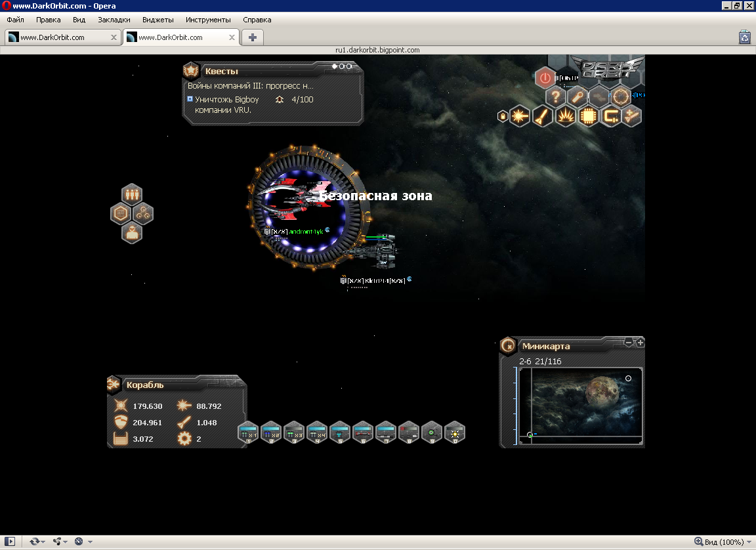Click the quest title Войны компаний III

(251, 86)
